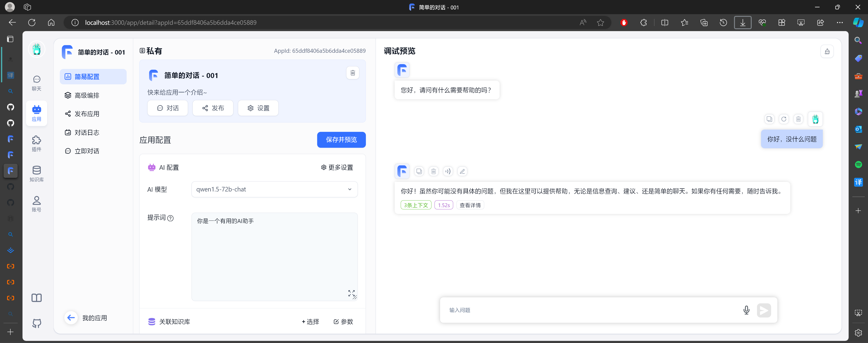Open the 插件 plugins sidebar section
868x343 pixels.
[36, 143]
